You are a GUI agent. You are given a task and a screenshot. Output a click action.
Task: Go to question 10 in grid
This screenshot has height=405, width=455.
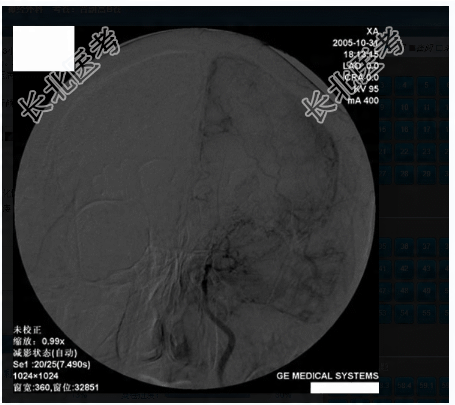click(404, 107)
